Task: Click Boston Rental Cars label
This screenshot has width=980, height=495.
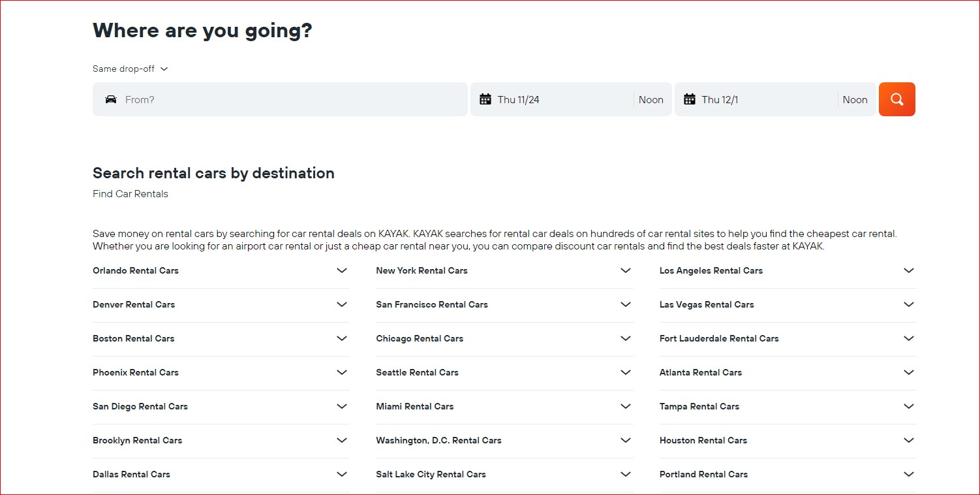Action: point(134,338)
